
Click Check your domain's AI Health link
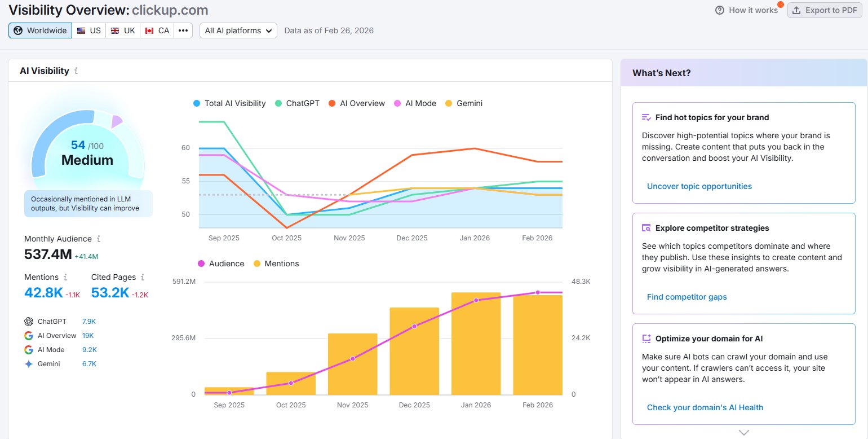[705, 407]
